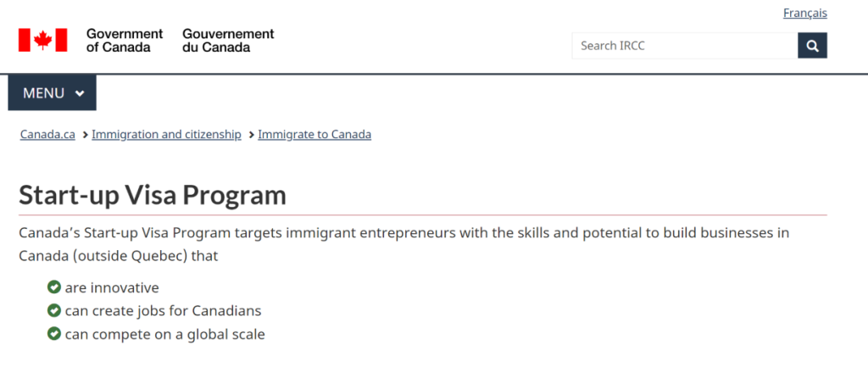868x367 pixels.
Task: Expand the MENU dropdown chevron
Action: [x=80, y=93]
